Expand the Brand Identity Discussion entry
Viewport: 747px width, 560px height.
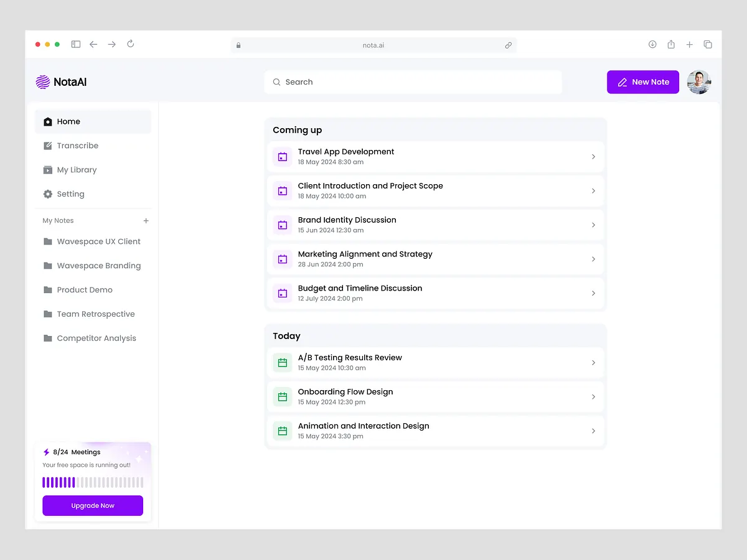tap(593, 225)
